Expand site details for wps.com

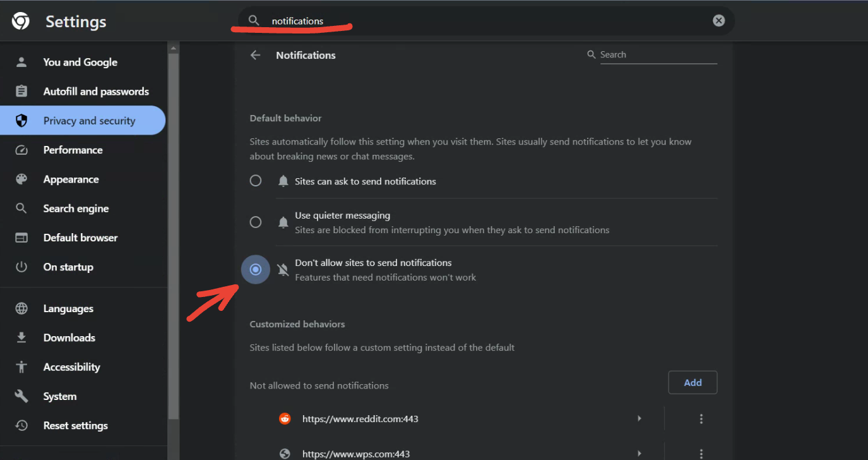pos(639,453)
